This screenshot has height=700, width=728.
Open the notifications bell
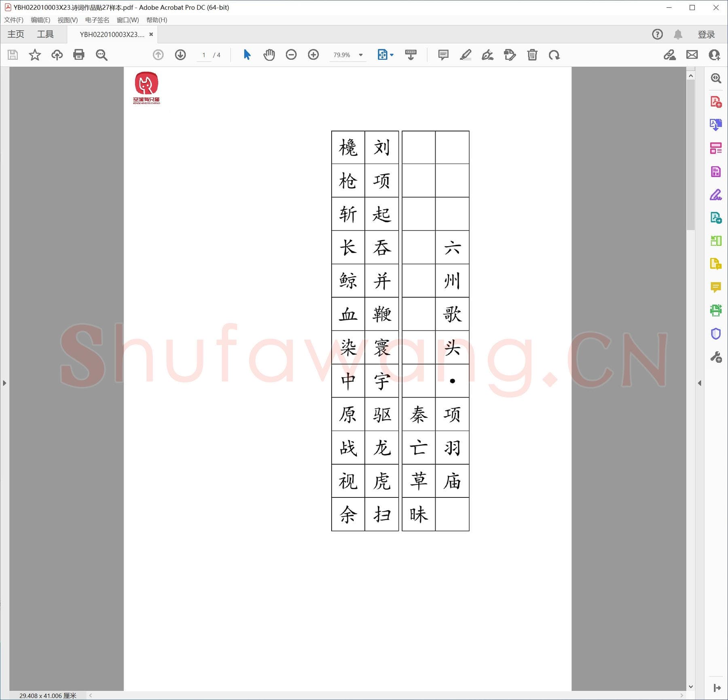678,34
